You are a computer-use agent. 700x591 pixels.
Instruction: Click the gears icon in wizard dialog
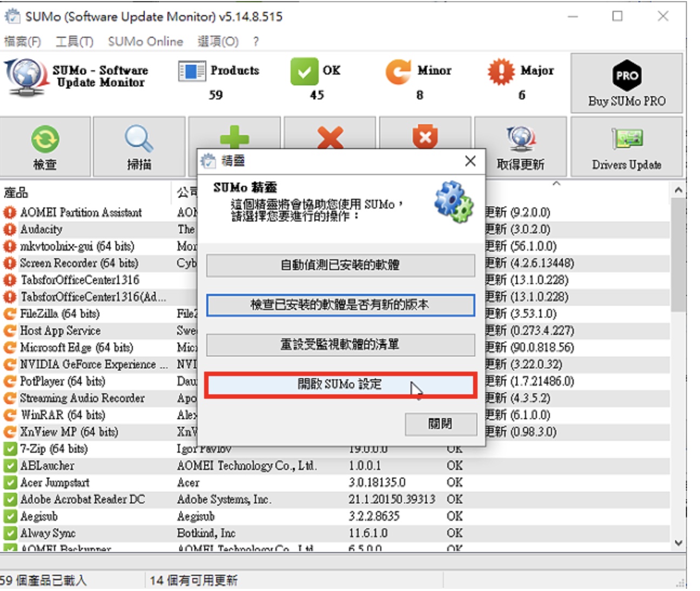[x=453, y=202]
